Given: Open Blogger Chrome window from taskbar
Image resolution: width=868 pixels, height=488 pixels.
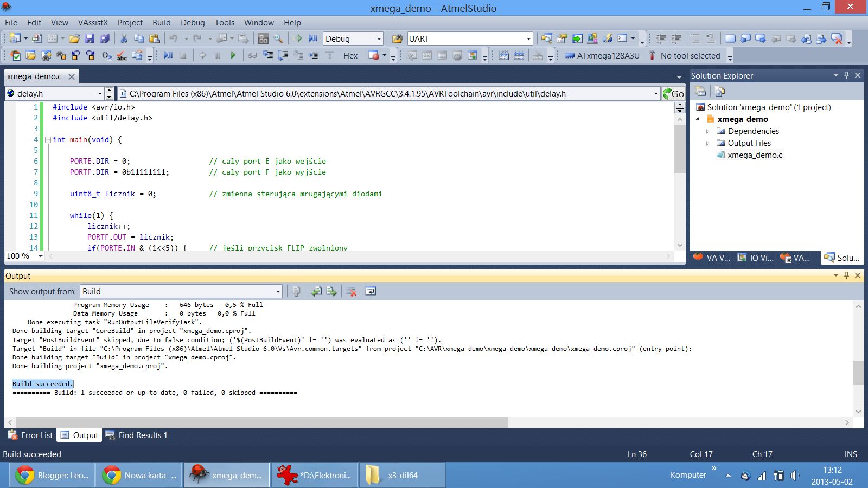Looking at the screenshot, I should click(x=52, y=475).
